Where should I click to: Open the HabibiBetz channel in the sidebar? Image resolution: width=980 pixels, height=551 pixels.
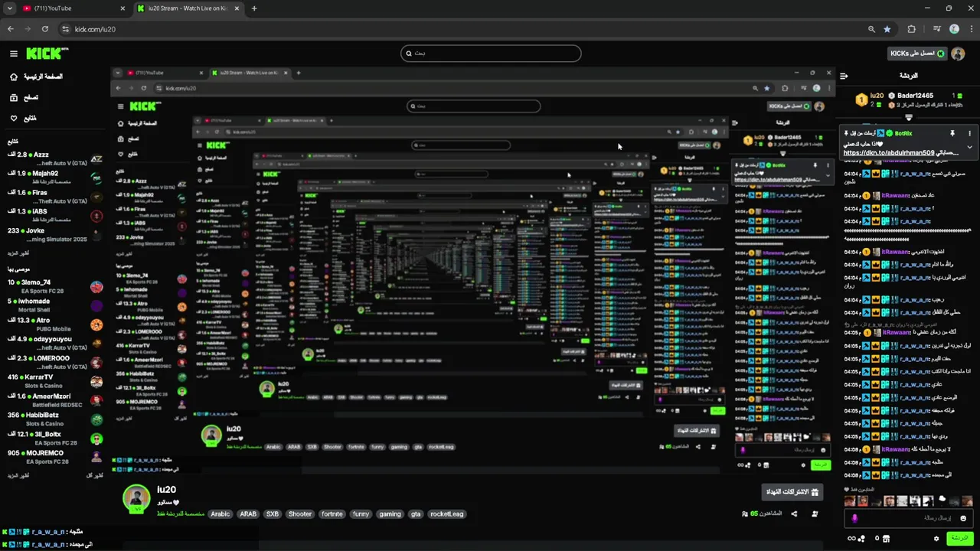pyautogui.click(x=54, y=419)
